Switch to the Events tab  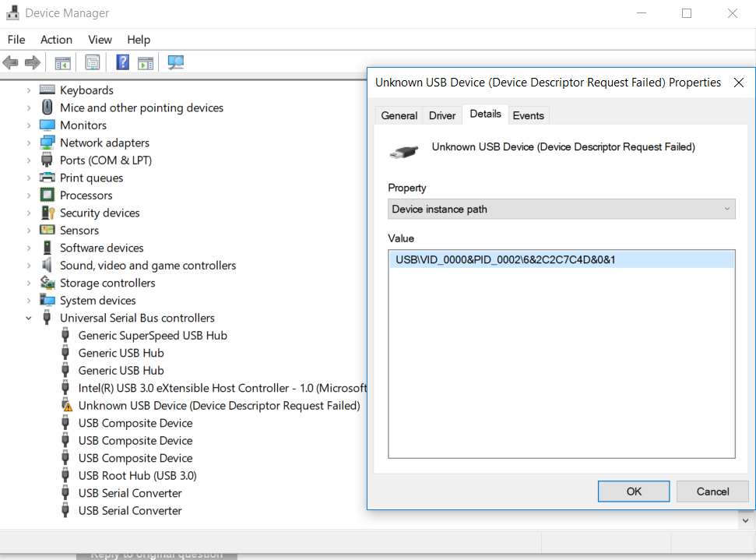click(x=529, y=115)
